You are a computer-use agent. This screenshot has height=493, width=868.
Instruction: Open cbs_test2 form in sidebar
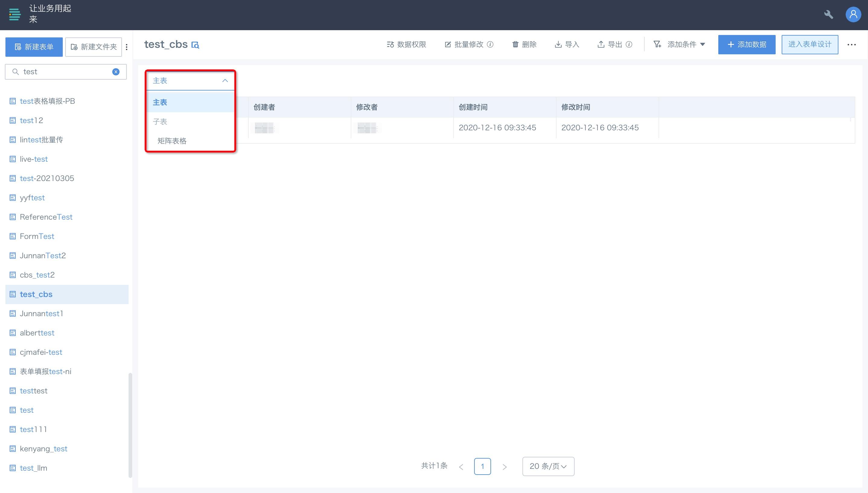(37, 275)
